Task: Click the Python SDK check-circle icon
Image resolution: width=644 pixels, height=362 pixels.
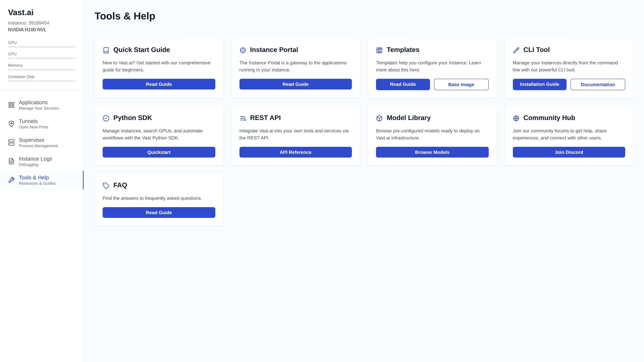Action: coord(106,118)
